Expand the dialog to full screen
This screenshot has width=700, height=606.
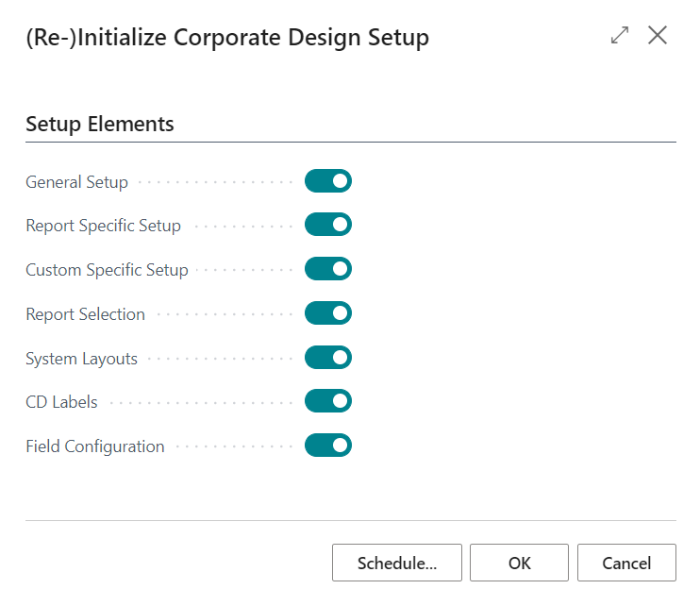(x=620, y=35)
